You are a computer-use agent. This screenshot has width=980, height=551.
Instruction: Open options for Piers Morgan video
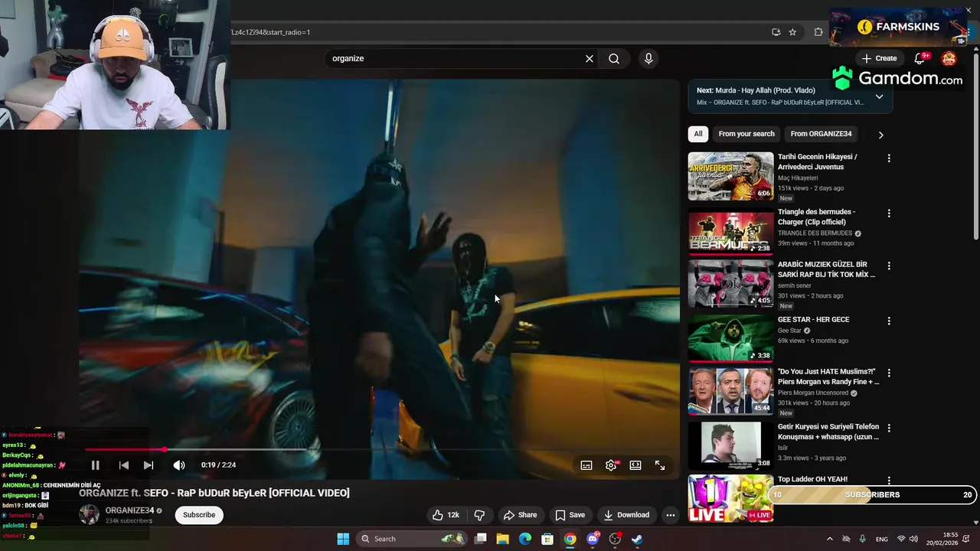click(889, 373)
